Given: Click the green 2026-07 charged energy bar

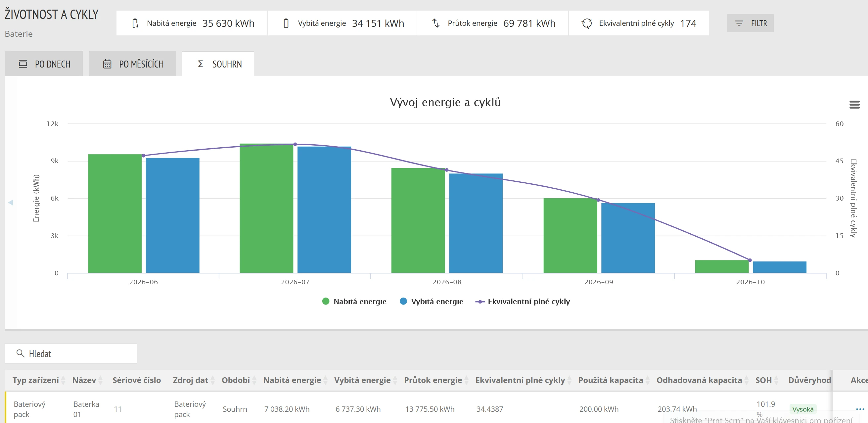Looking at the screenshot, I should click(266, 208).
